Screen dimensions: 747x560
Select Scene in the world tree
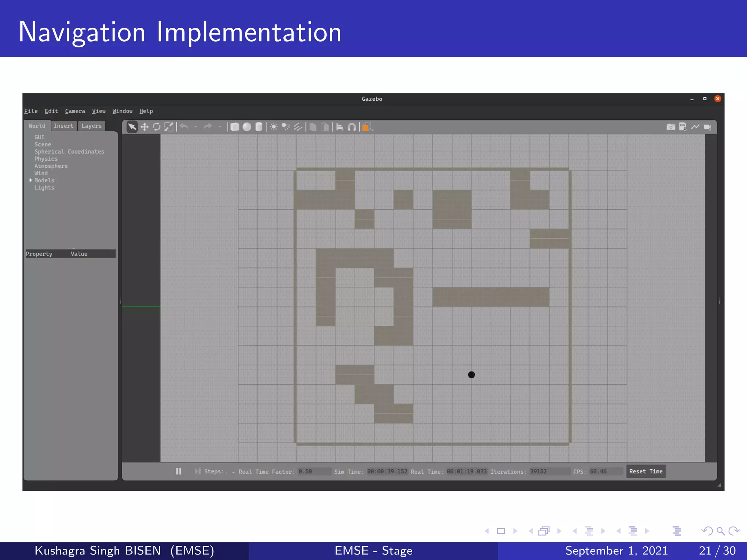[43, 144]
